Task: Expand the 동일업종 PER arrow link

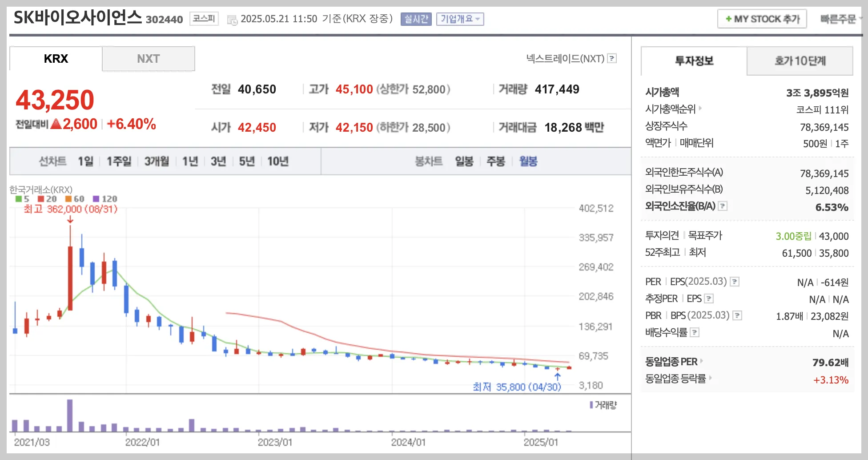Action: coord(702,361)
